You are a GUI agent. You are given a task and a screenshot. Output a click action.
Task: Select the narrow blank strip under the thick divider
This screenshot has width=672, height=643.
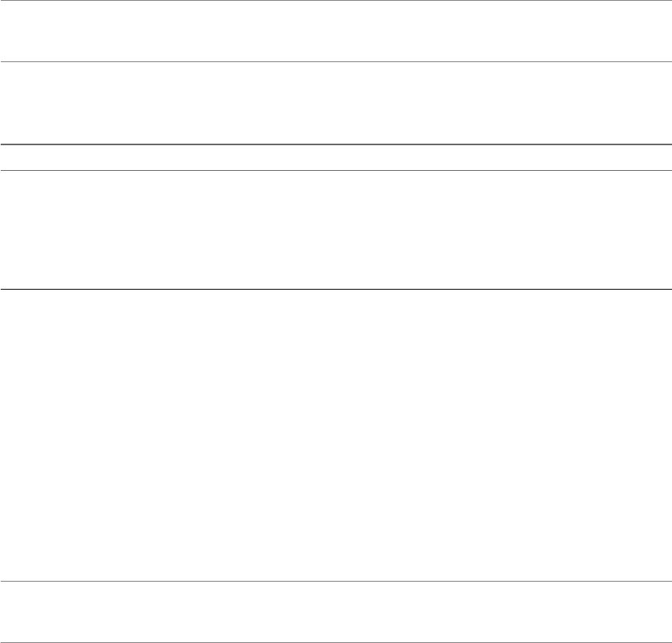336,158
